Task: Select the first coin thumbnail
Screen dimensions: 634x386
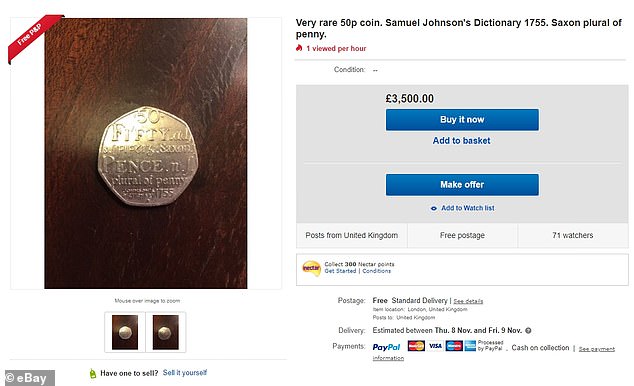Action: click(125, 332)
